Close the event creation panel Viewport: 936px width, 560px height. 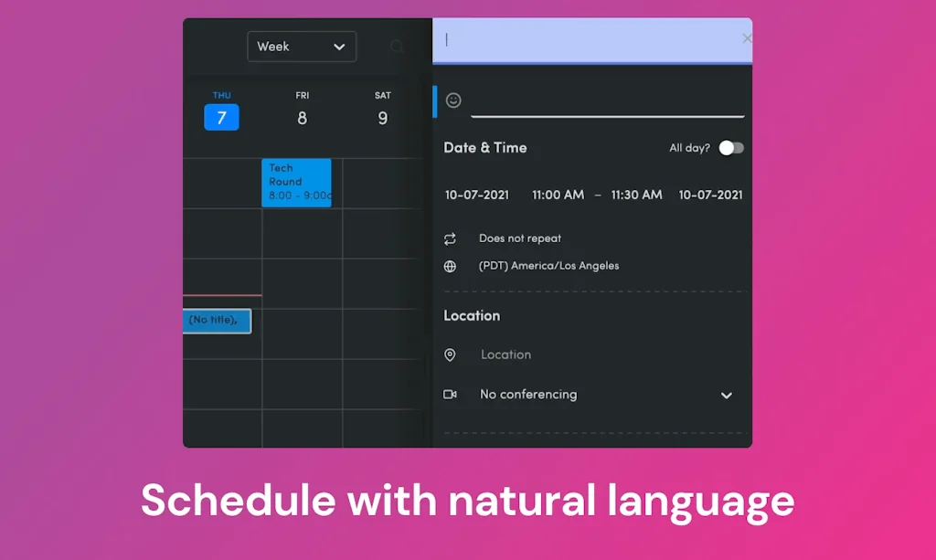point(746,38)
